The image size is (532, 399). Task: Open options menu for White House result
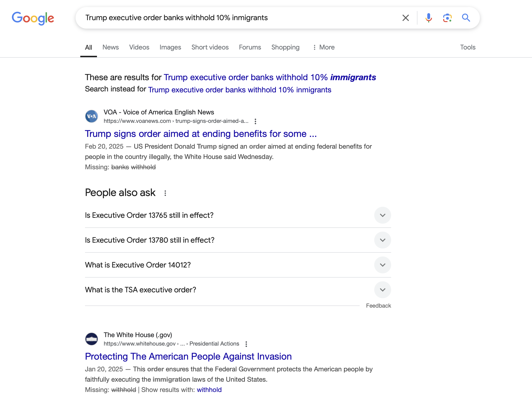[x=246, y=344]
